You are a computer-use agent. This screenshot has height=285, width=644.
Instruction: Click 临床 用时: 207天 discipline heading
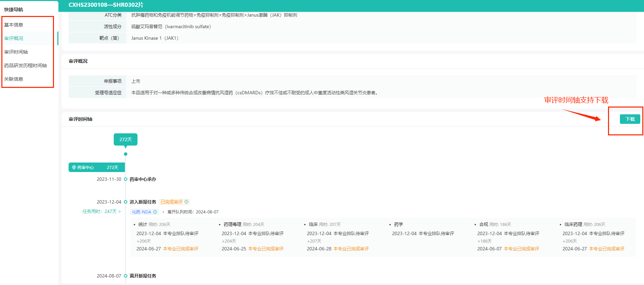(325, 225)
